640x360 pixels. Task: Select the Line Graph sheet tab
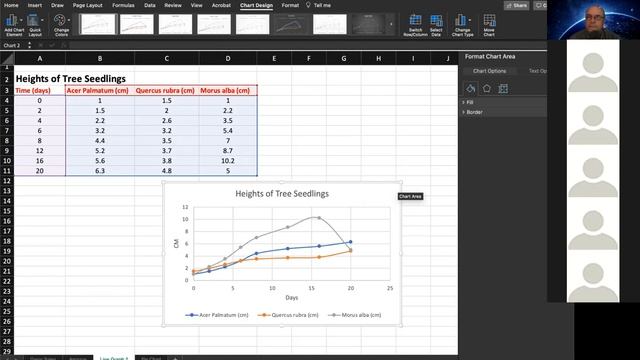(114, 358)
